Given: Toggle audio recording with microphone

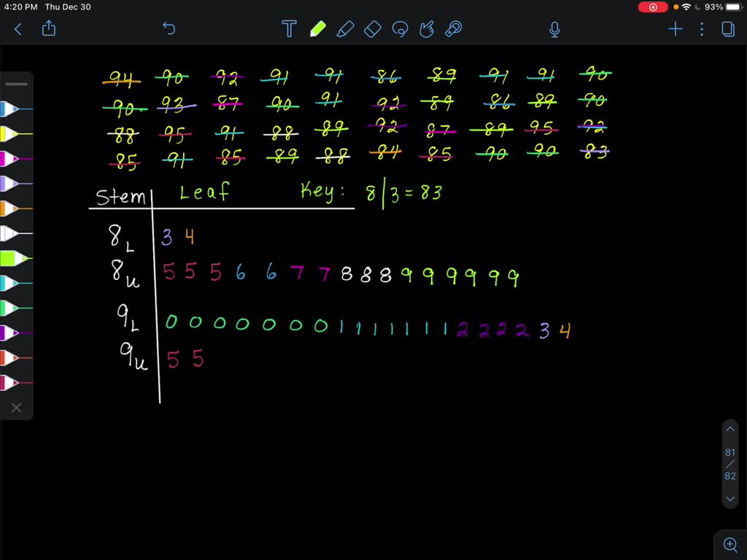Looking at the screenshot, I should (x=554, y=29).
